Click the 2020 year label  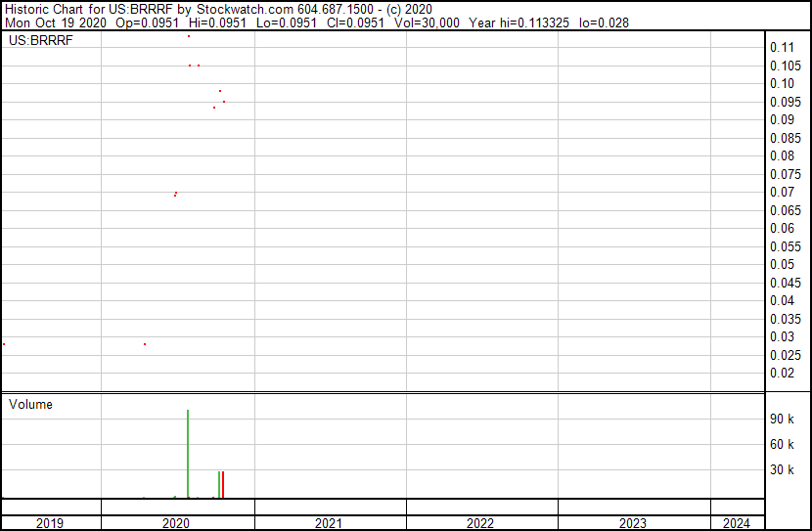pos(176,523)
